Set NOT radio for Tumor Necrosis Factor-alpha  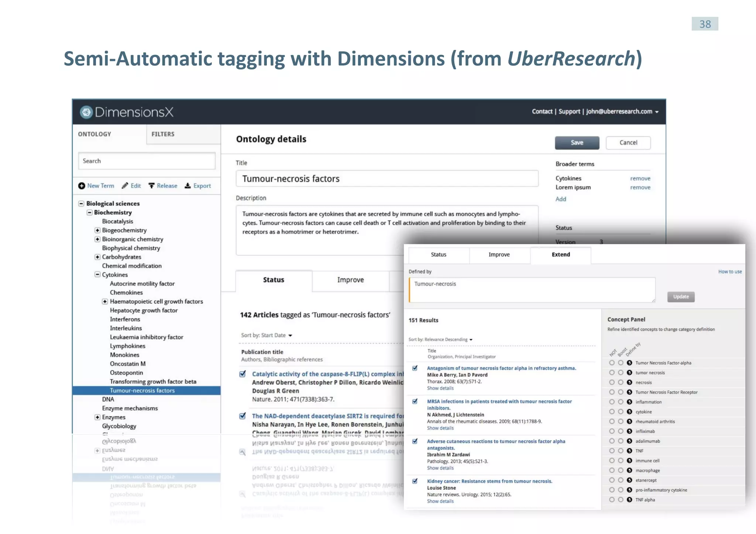click(612, 363)
